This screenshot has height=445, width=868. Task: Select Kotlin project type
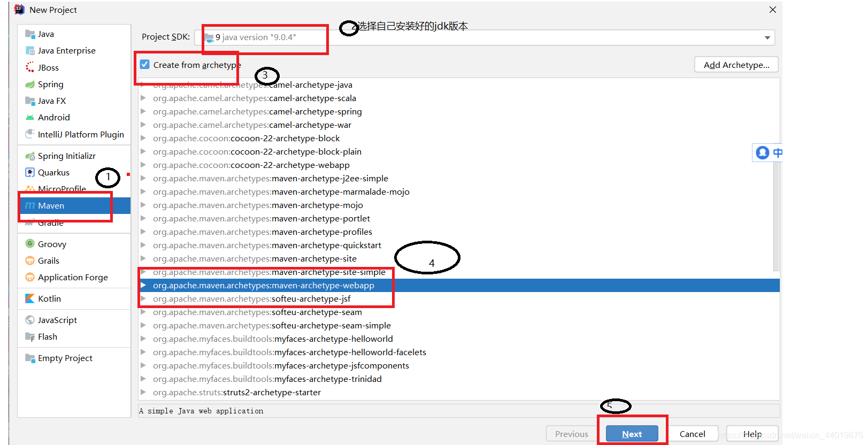pos(74,298)
